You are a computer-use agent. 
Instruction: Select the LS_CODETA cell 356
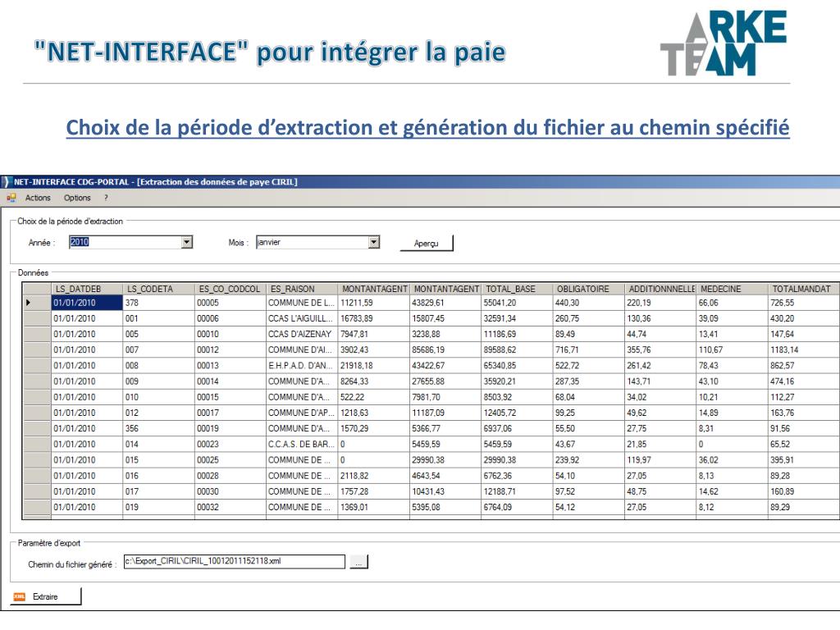tap(158, 428)
